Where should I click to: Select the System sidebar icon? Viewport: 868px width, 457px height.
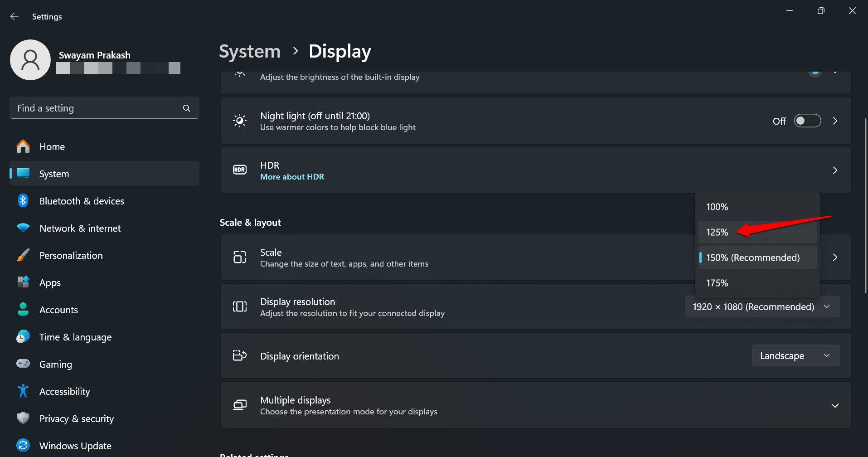point(23,173)
